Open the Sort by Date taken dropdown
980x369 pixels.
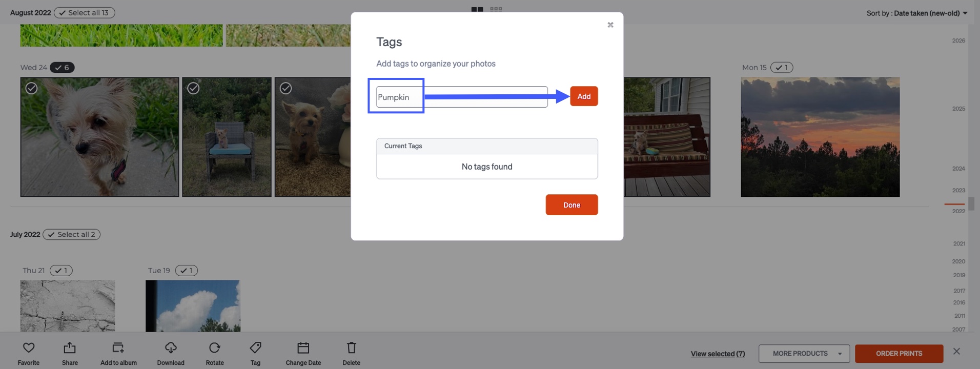[917, 13]
